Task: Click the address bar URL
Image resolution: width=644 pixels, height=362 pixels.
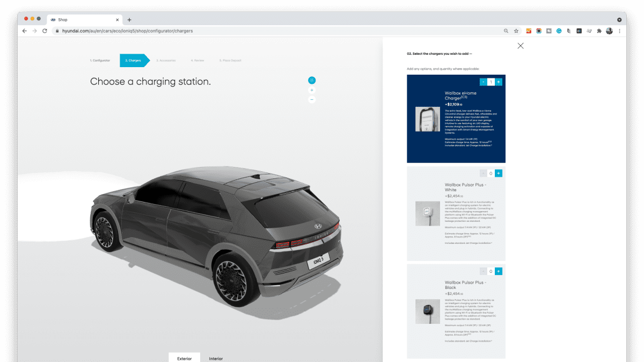Action: (127, 31)
